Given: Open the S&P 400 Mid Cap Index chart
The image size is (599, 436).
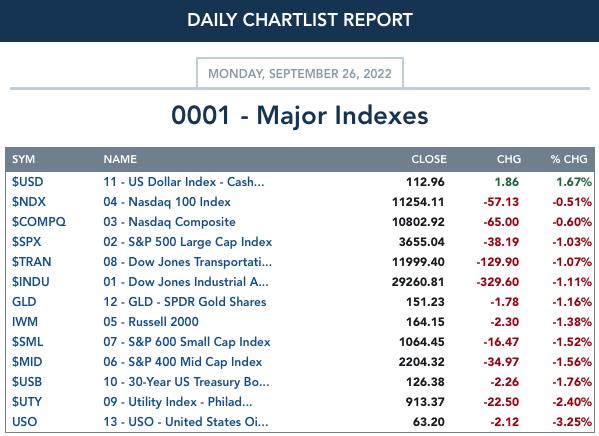Looking at the screenshot, I should 183,362.
